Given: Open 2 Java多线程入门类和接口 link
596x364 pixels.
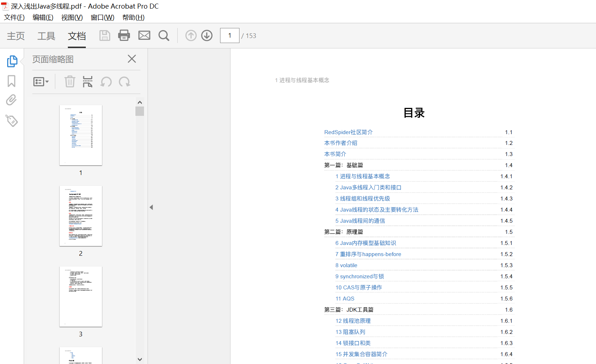Looking at the screenshot, I should click(368, 188).
